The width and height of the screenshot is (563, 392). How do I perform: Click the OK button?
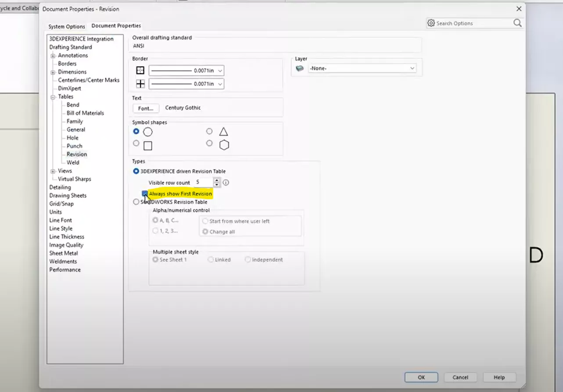point(421,377)
